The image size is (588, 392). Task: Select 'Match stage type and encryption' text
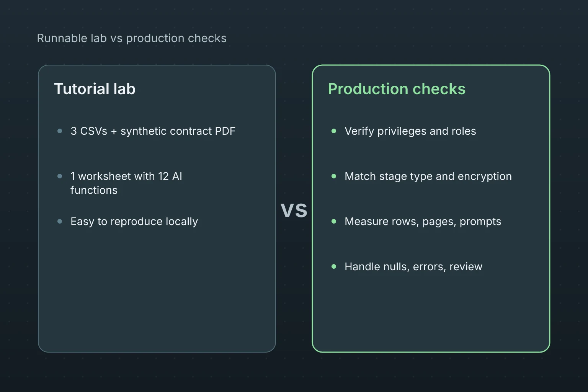coord(428,176)
